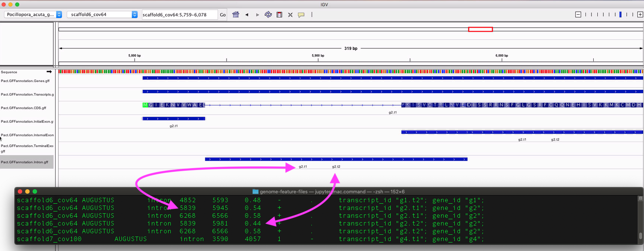Click the Sequence track label
This screenshot has width=644, height=251.
click(x=9, y=72)
